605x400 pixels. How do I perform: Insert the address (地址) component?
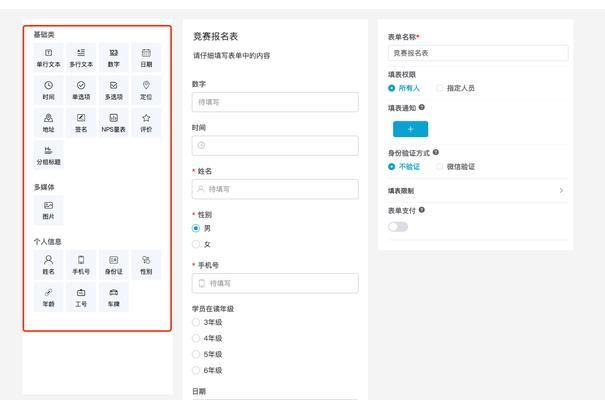(49, 123)
